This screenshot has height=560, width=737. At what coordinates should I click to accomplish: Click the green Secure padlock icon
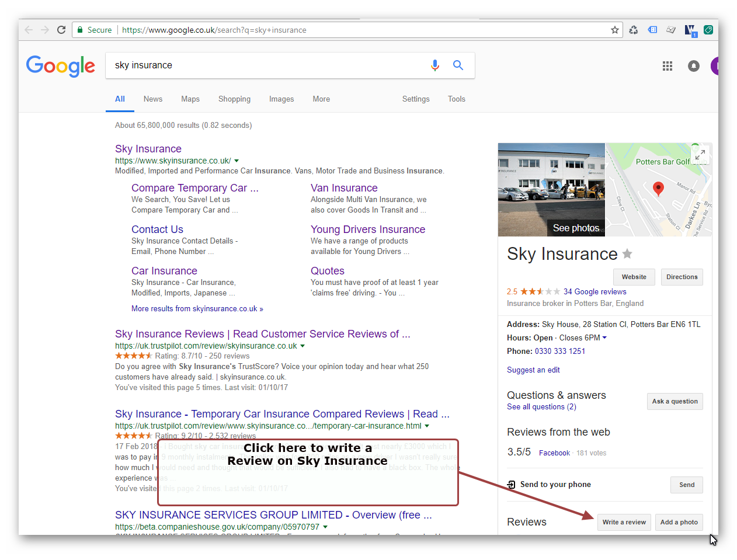point(80,30)
